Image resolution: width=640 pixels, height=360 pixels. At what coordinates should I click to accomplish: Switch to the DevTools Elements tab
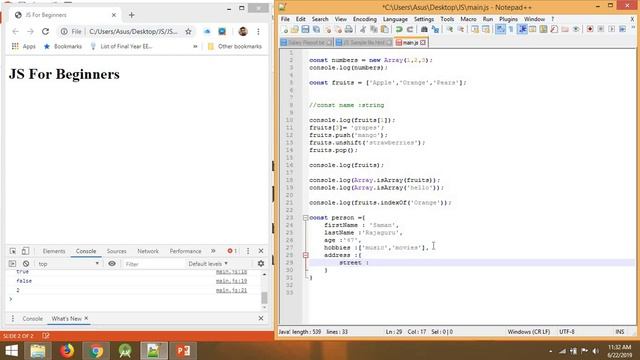(54, 251)
